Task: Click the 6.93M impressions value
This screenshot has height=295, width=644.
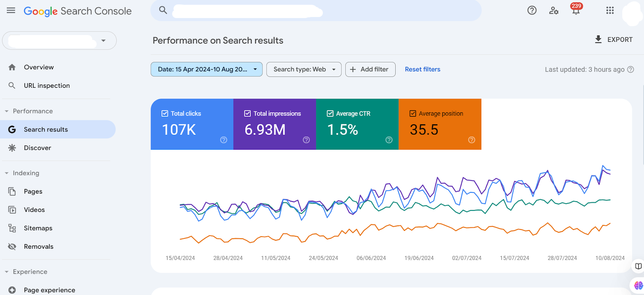Action: click(265, 130)
